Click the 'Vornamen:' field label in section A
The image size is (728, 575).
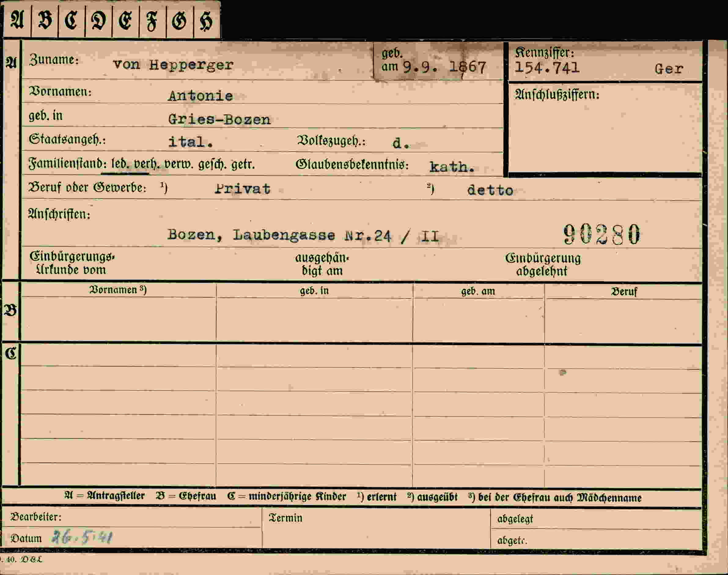coord(60,91)
